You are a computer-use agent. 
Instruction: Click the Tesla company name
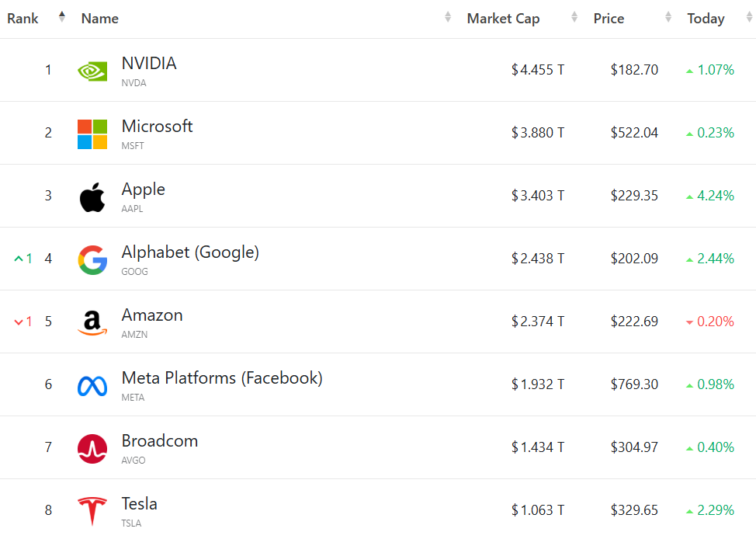[140, 504]
